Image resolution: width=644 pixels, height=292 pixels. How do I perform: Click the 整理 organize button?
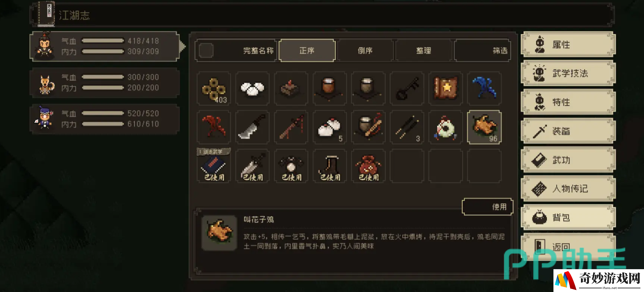pos(423,51)
